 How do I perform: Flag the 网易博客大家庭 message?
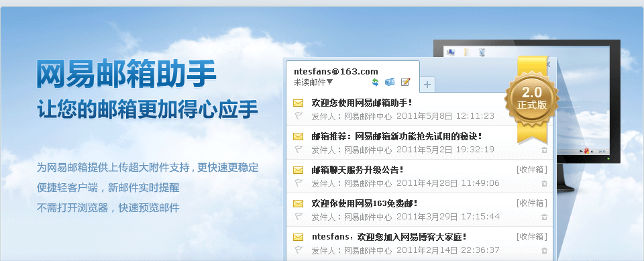click(298, 250)
